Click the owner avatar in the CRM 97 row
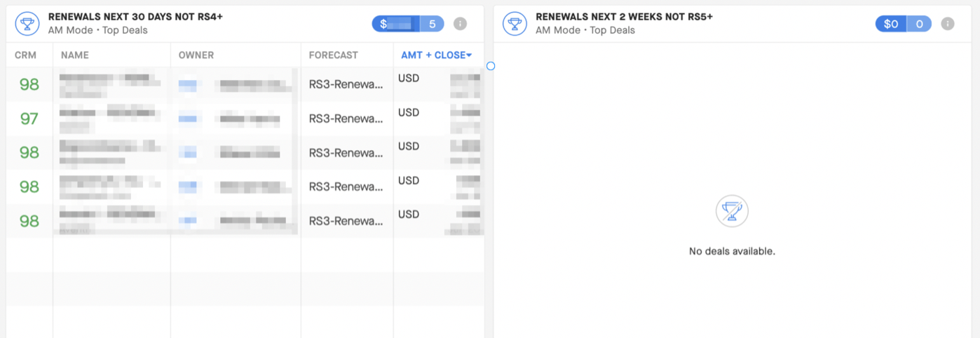980x338 pixels. pyautogui.click(x=187, y=119)
